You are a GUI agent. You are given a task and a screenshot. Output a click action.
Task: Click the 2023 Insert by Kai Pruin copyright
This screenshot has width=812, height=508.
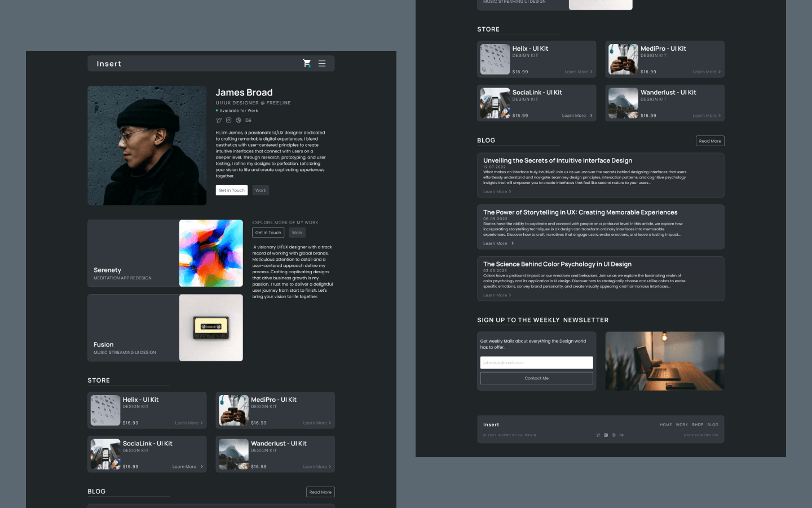510,435
